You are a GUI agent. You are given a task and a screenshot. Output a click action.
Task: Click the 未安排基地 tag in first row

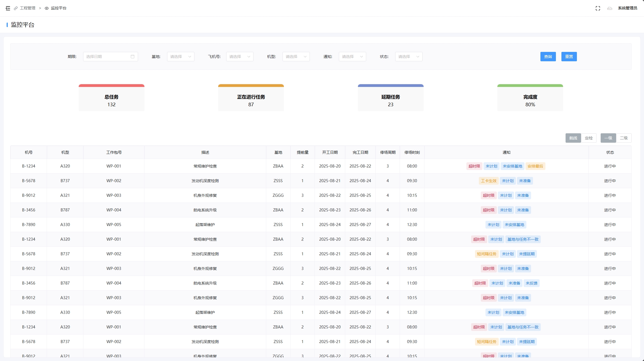[512, 166]
